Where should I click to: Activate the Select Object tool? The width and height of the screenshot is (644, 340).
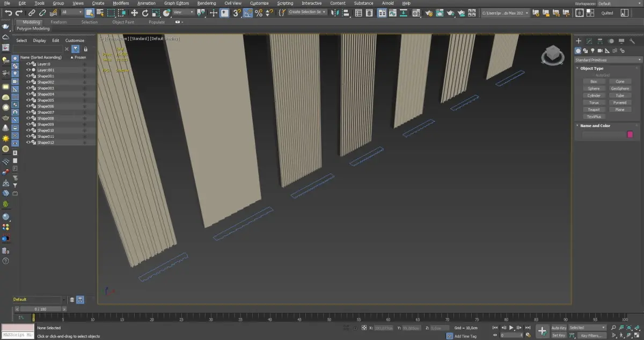[x=90, y=12]
